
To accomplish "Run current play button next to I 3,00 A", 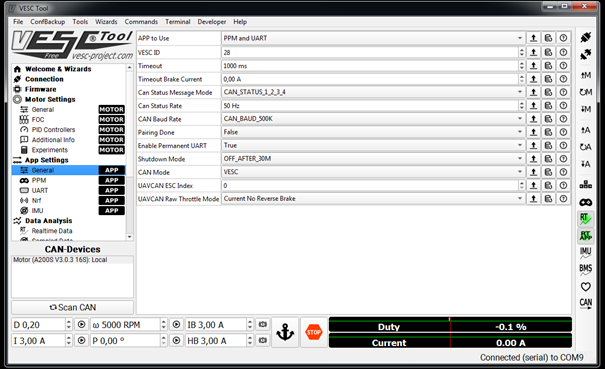I will coord(81,340).
